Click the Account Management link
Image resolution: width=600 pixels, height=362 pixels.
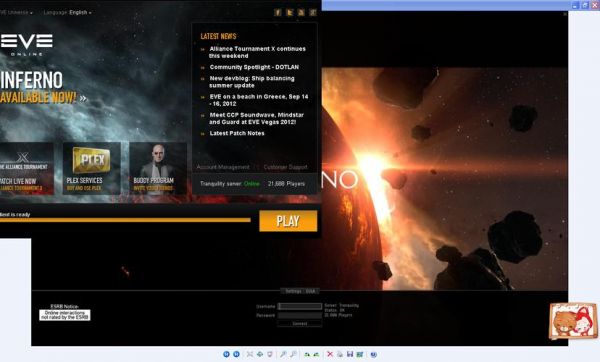click(223, 167)
